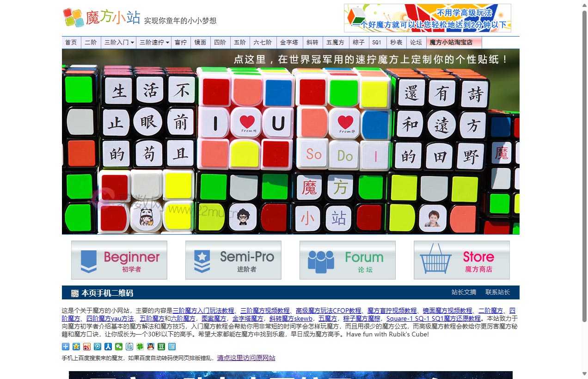588x379 pixels.
Task: Click the QR code icon in blue bar
Action: coord(75,293)
